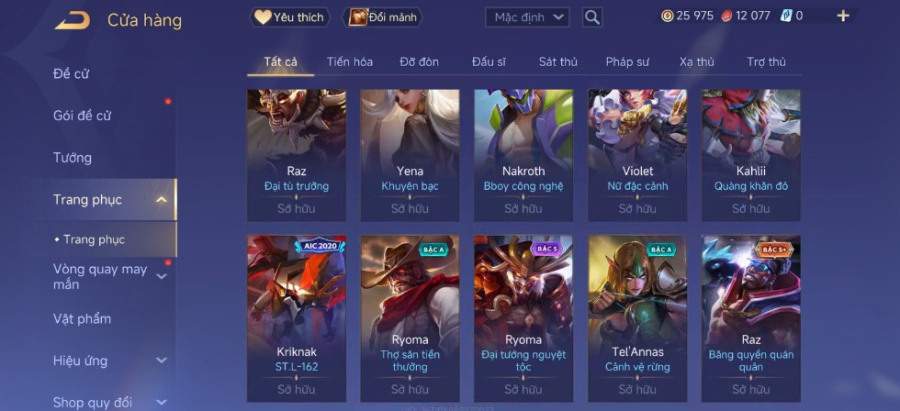
Task: Open the search magnifier icon
Action: [x=592, y=17]
